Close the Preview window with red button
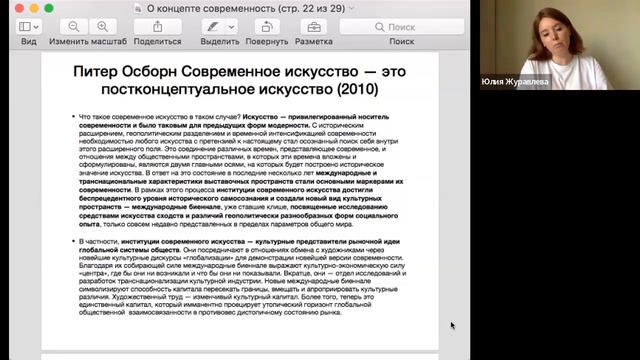The width and height of the screenshot is (640, 360). pos(19,8)
